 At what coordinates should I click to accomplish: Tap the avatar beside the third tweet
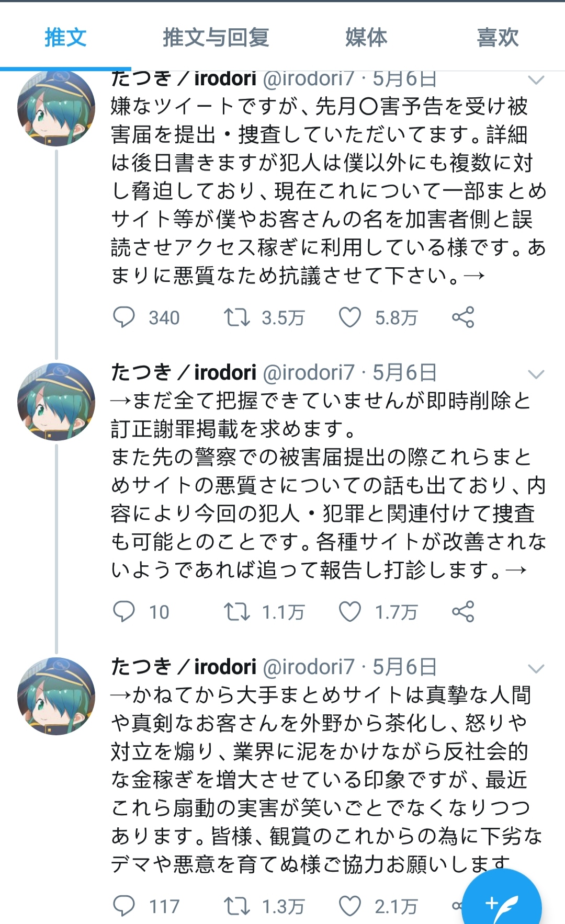point(56,696)
